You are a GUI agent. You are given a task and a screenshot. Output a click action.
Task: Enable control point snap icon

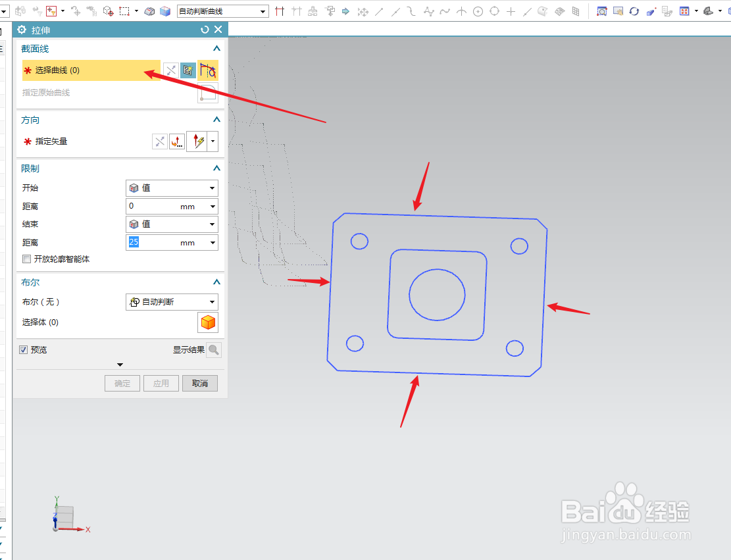(x=412, y=11)
